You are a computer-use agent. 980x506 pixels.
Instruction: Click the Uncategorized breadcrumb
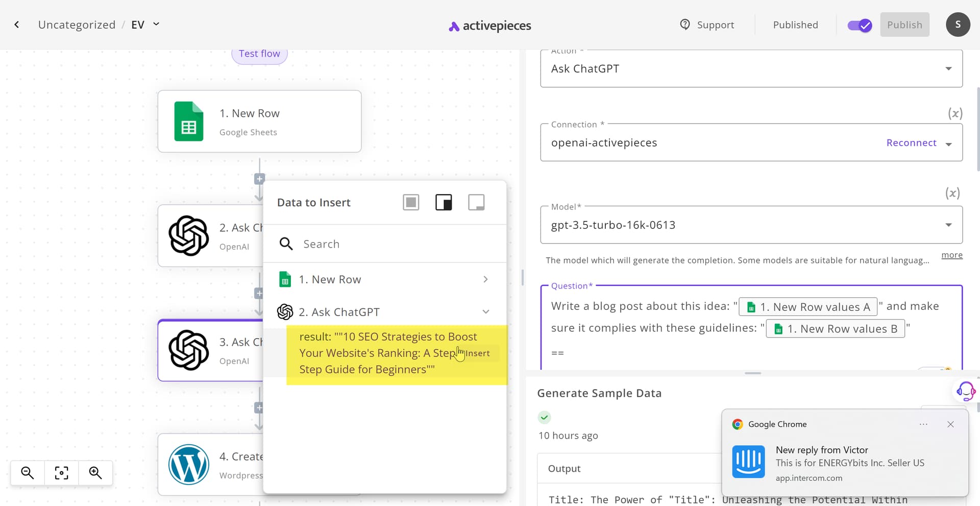(77, 25)
